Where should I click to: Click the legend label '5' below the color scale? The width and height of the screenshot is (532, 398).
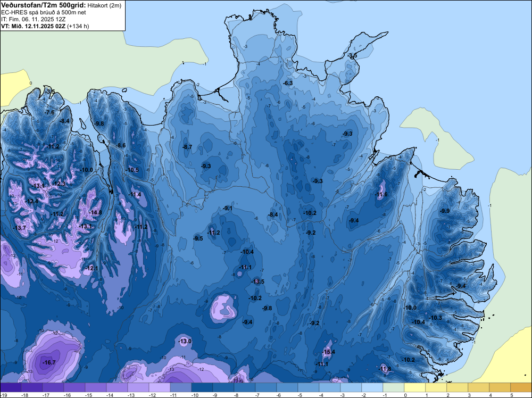coord(512,395)
